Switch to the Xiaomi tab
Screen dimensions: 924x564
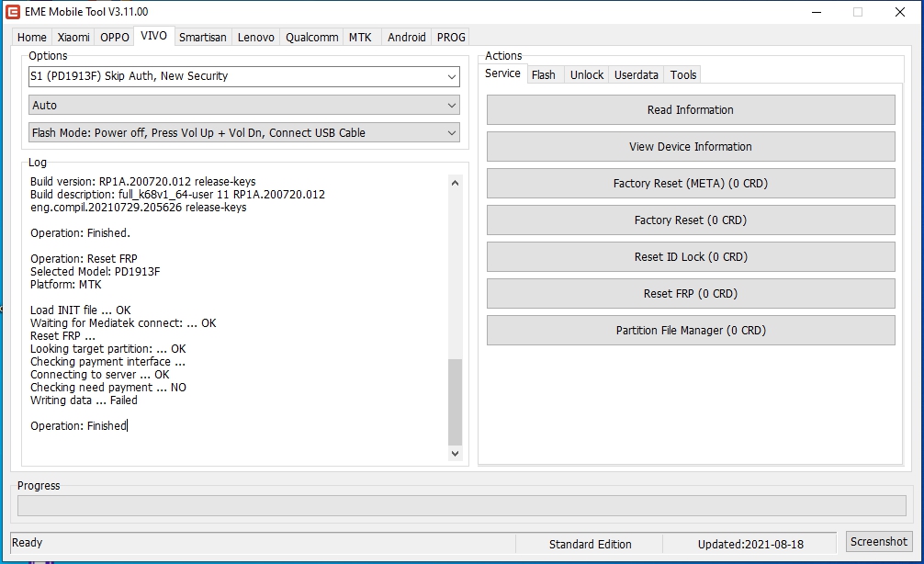coord(73,37)
